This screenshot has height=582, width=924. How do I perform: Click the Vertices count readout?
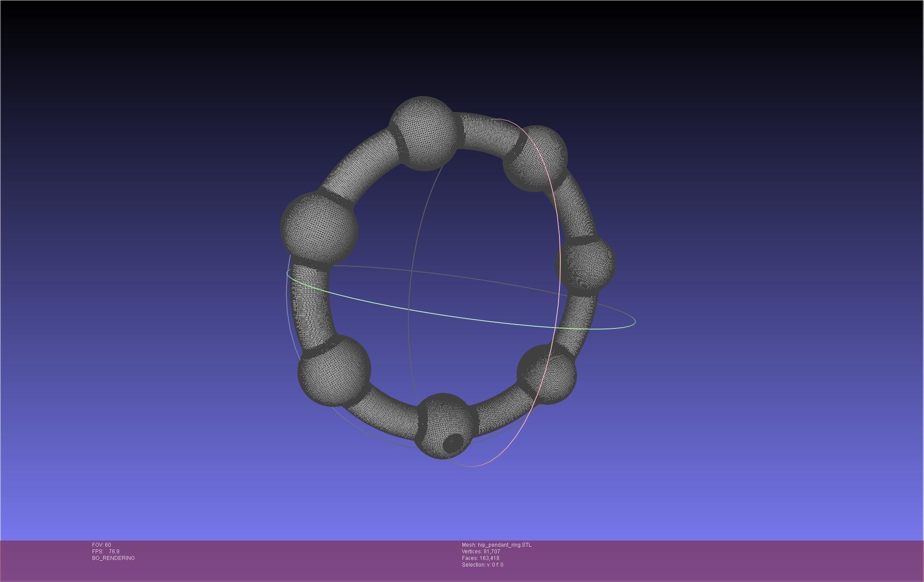pos(481,552)
